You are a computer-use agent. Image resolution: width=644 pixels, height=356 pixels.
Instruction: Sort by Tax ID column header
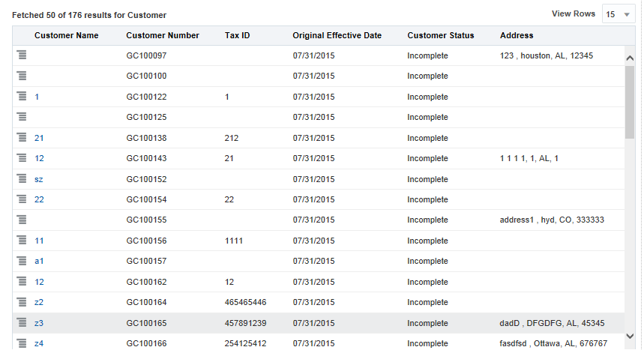point(237,35)
